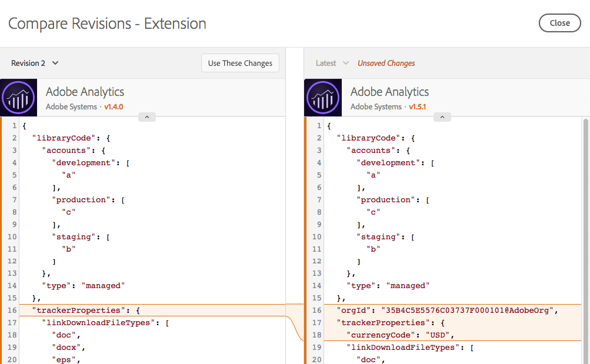Click the Unsaved Changes text
This screenshot has height=364, width=590.
386,62
